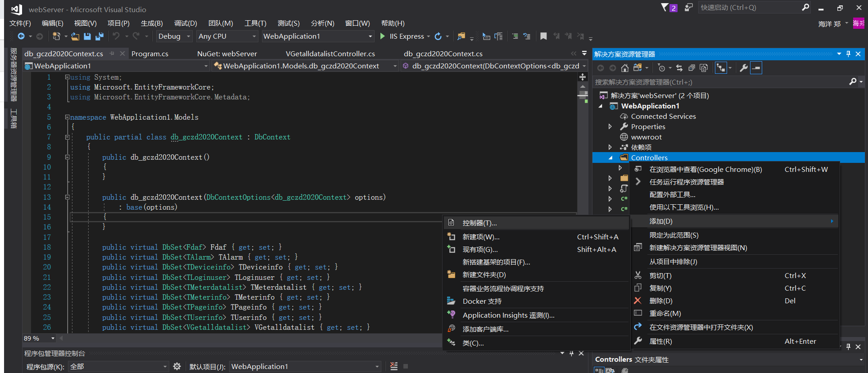Viewport: 868px width, 373px height.
Task: Start debugging with green IIS Express play
Action: (x=382, y=36)
